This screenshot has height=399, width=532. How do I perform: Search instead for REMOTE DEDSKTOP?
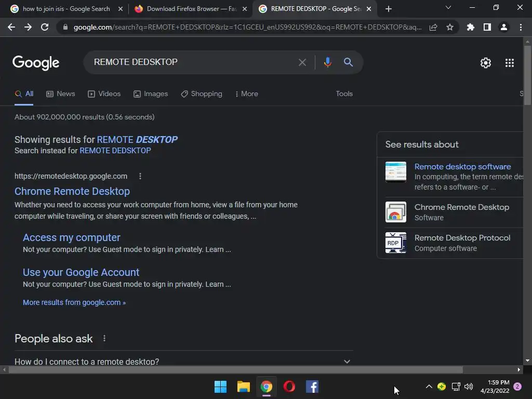115,151
